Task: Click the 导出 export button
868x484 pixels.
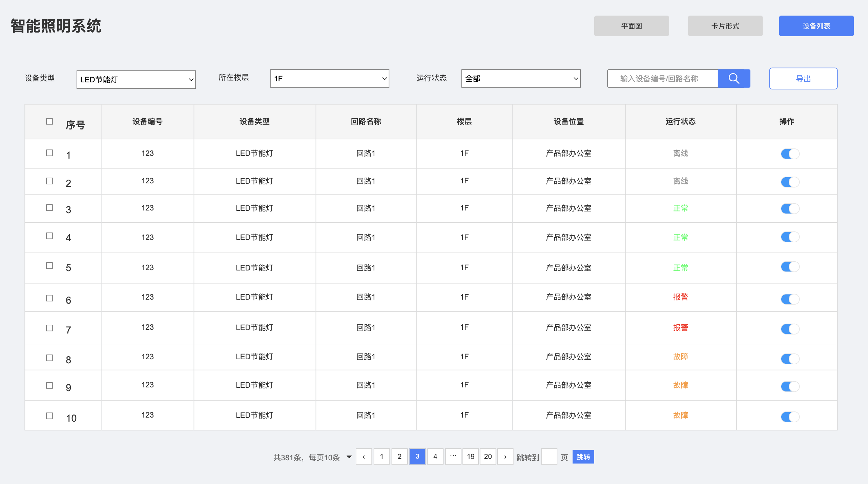Action: (803, 79)
